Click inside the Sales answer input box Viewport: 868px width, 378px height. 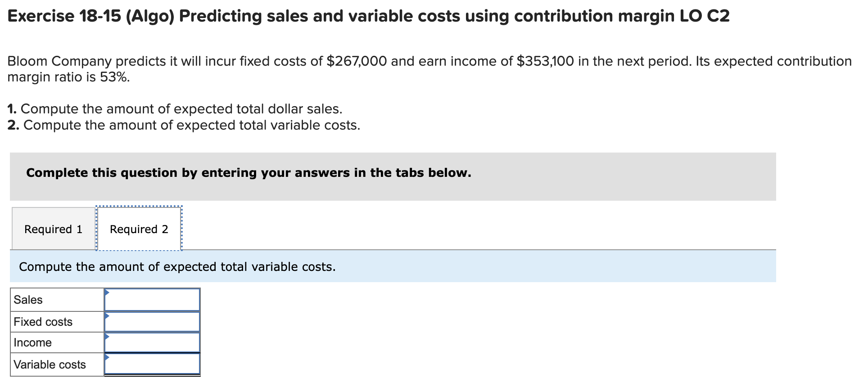153,299
